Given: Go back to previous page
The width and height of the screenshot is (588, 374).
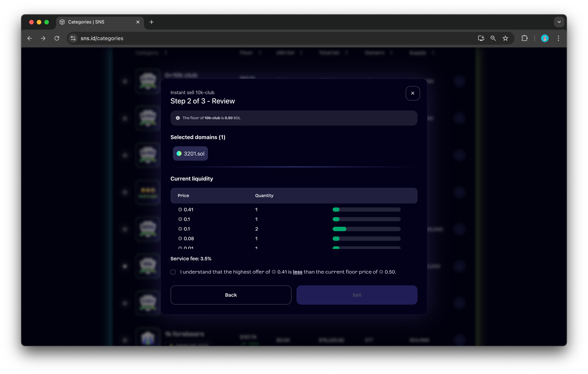Looking at the screenshot, I should pyautogui.click(x=30, y=38).
